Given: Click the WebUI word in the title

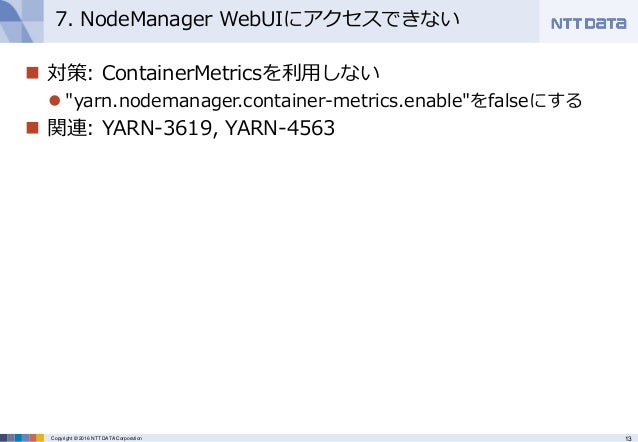Looking at the screenshot, I should 251,19.
